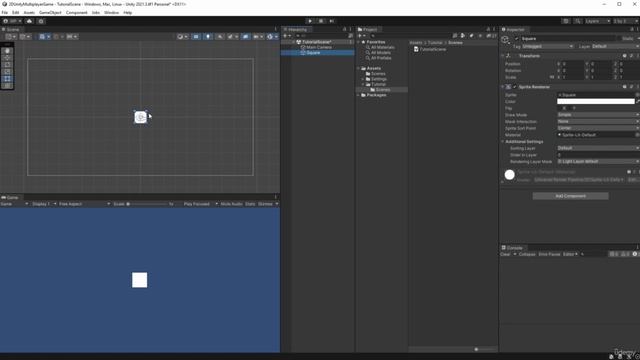The image size is (640, 360).
Task: Switch to the Scene tab
Action: tap(11, 29)
